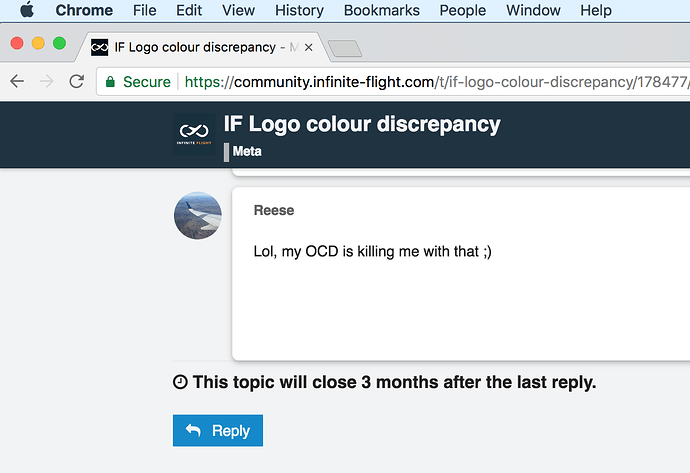Open the Bookmarks menu
The width and height of the screenshot is (690, 473).
[x=381, y=11]
